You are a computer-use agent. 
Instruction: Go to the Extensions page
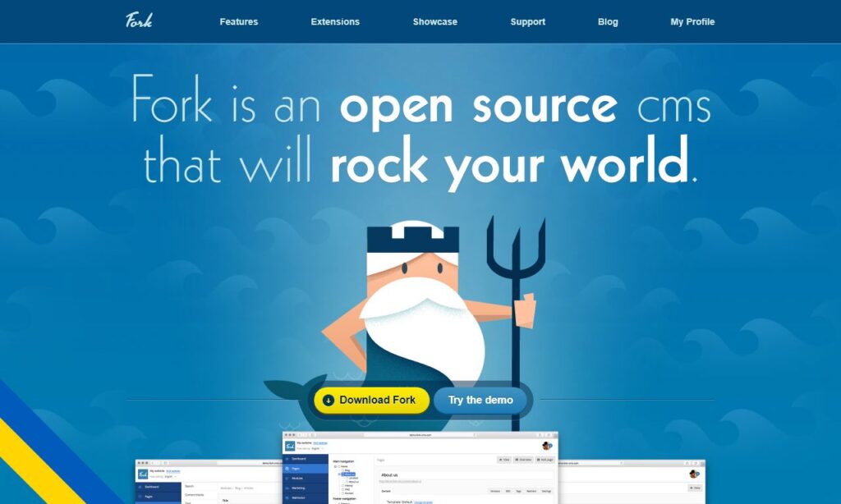(x=335, y=22)
